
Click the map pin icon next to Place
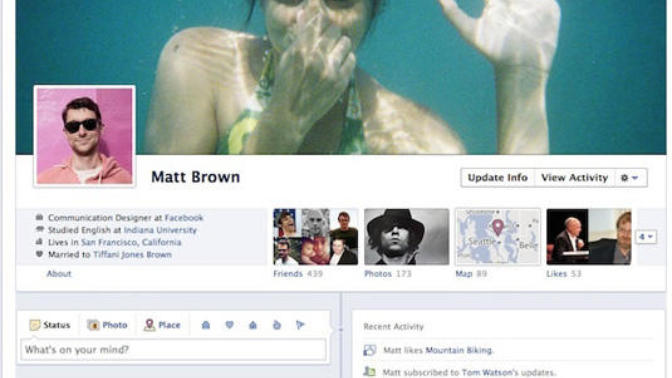pyautogui.click(x=149, y=325)
